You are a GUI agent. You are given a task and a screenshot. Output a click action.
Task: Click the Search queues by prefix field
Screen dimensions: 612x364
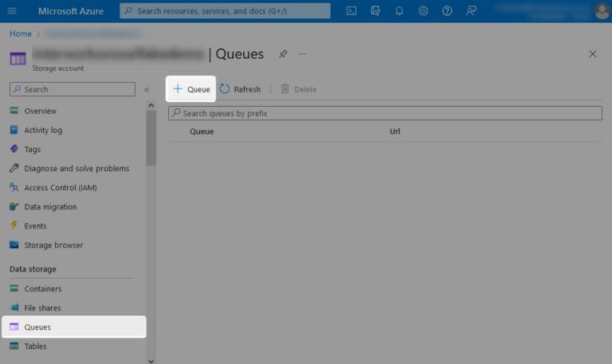(x=385, y=113)
